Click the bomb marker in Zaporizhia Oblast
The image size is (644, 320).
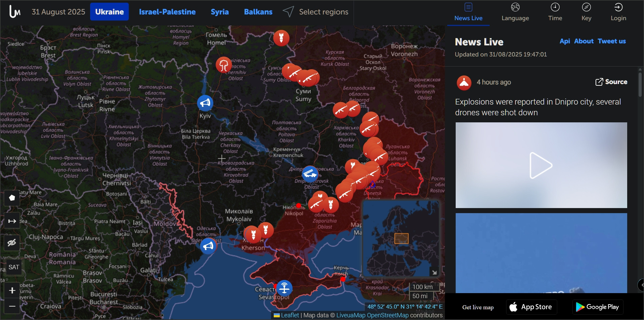(331, 205)
